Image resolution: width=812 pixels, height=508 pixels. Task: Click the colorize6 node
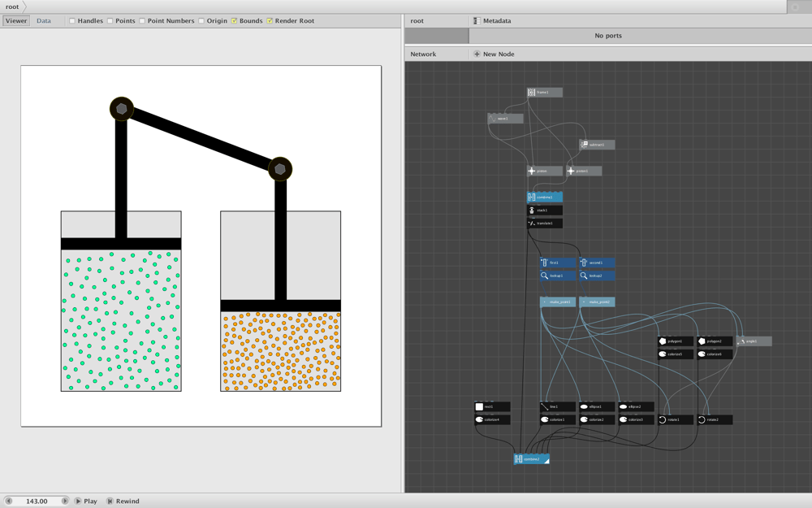click(715, 354)
